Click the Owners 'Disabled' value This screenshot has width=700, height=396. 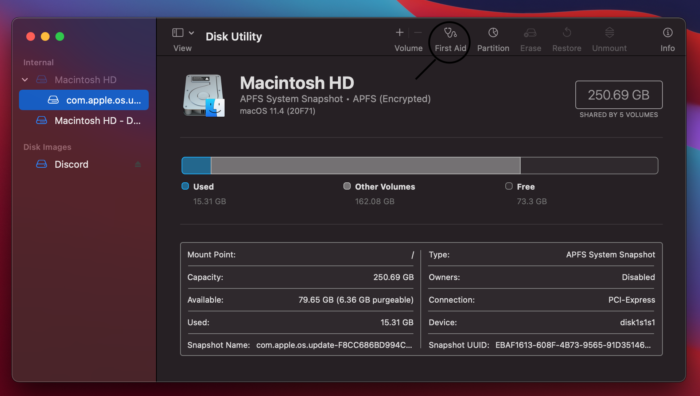(638, 277)
